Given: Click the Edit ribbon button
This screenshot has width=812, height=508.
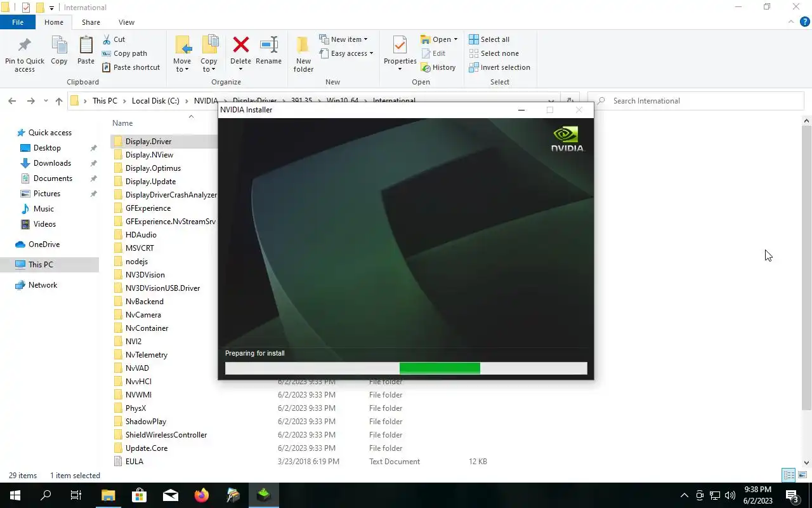Looking at the screenshot, I should click(x=433, y=53).
